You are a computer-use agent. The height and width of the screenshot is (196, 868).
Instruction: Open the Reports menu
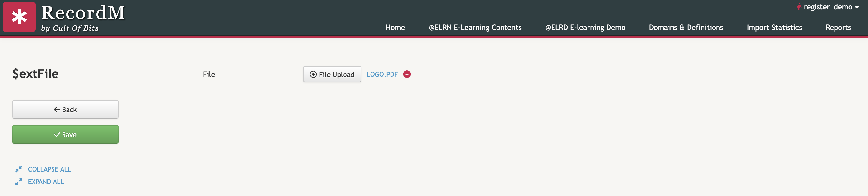pyautogui.click(x=838, y=28)
